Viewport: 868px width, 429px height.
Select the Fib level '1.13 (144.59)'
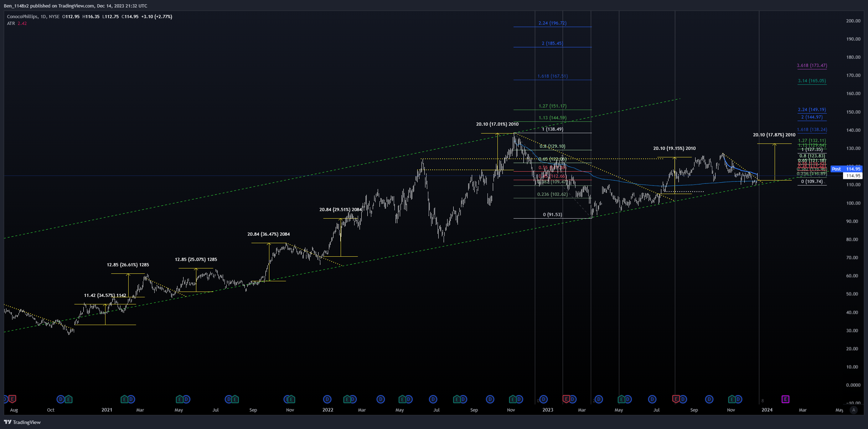click(x=553, y=117)
